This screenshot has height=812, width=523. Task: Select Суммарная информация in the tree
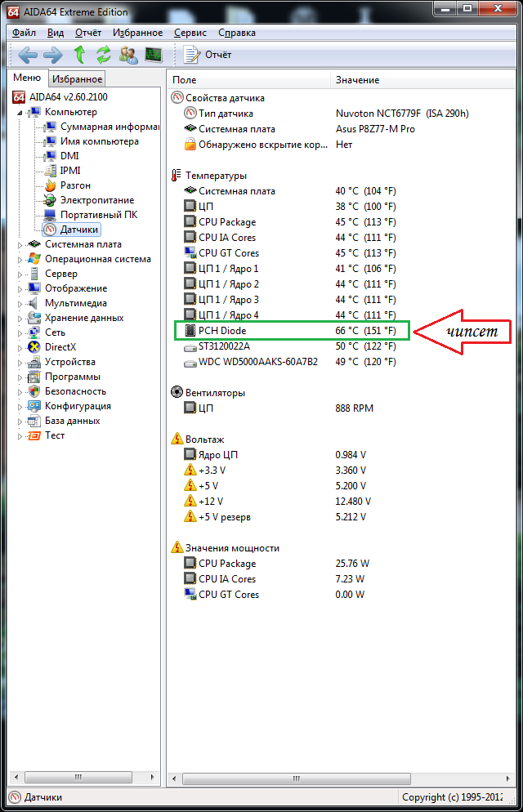coord(109,127)
